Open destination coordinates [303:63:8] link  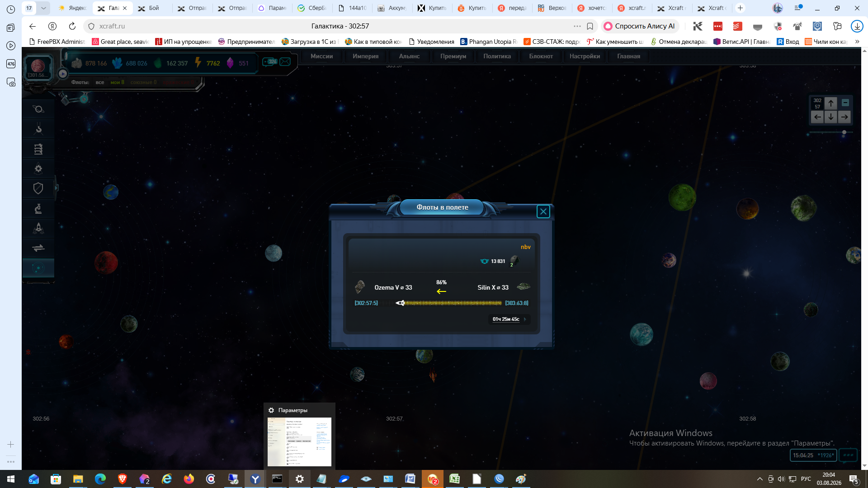click(517, 303)
